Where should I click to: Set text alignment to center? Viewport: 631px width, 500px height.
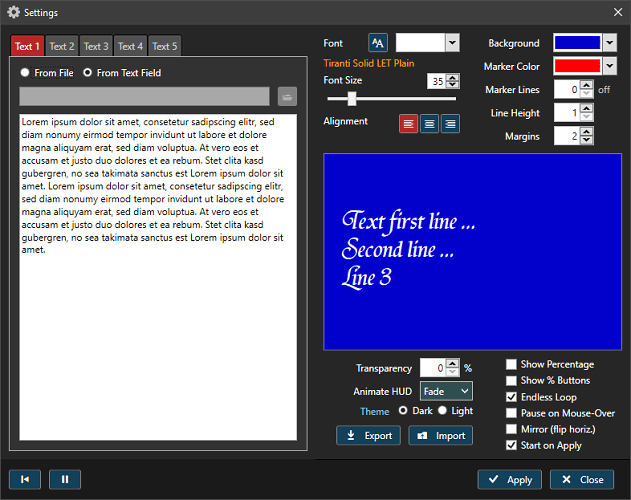(430, 124)
